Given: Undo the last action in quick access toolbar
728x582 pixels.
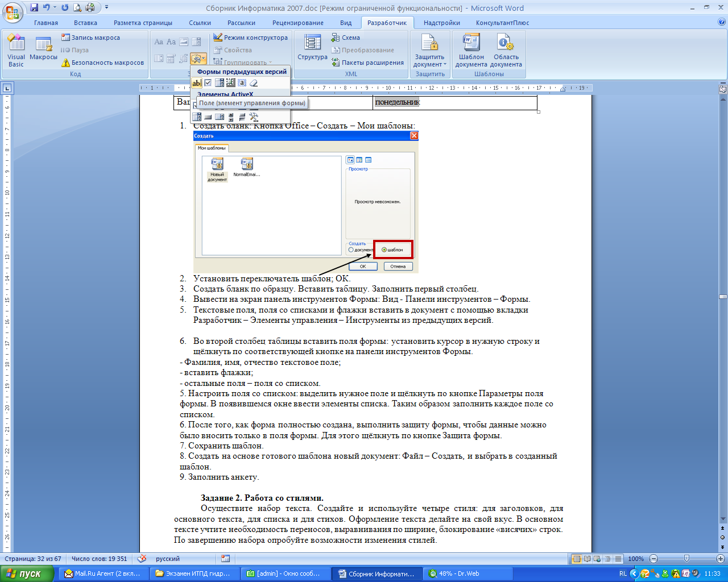Looking at the screenshot, I should tap(47, 7).
